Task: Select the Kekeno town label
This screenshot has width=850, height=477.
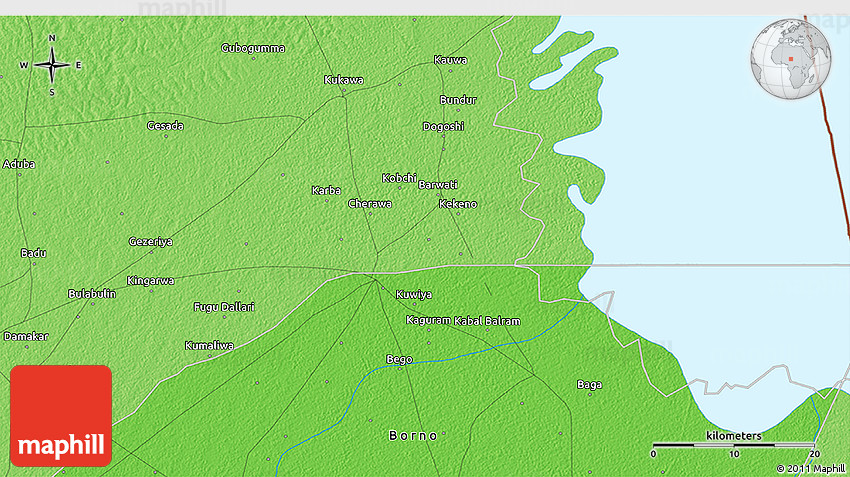Action: coord(458,204)
